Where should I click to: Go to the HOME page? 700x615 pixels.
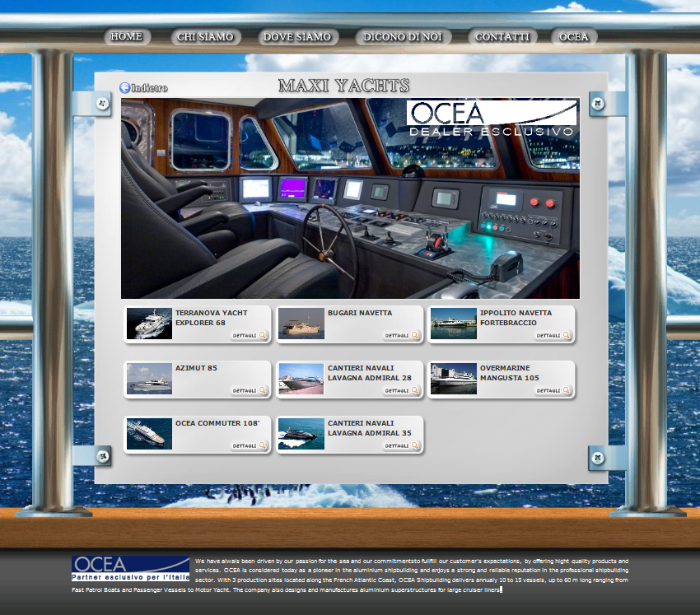point(127,36)
